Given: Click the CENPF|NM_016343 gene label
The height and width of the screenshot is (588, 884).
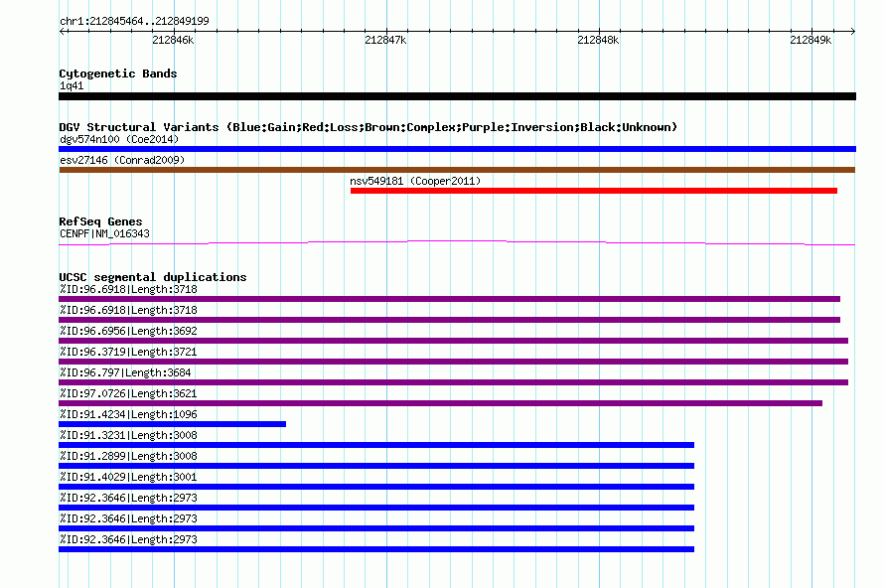Looking at the screenshot, I should tap(104, 233).
